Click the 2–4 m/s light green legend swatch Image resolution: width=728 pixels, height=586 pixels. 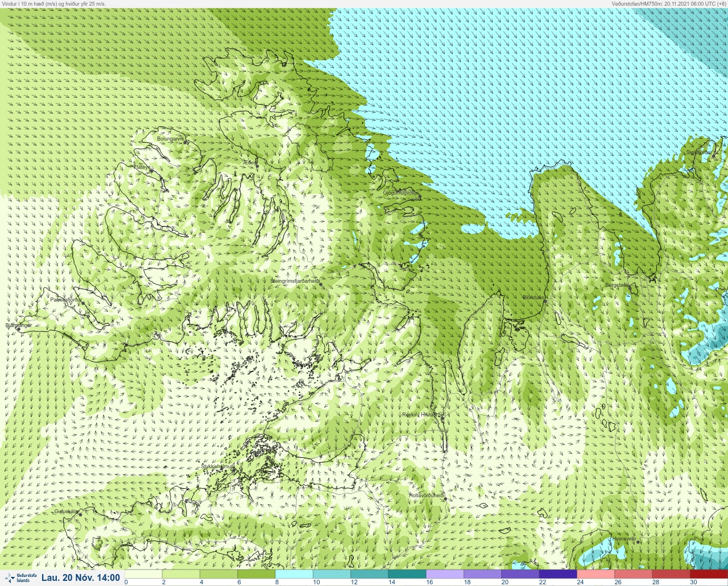click(x=181, y=574)
